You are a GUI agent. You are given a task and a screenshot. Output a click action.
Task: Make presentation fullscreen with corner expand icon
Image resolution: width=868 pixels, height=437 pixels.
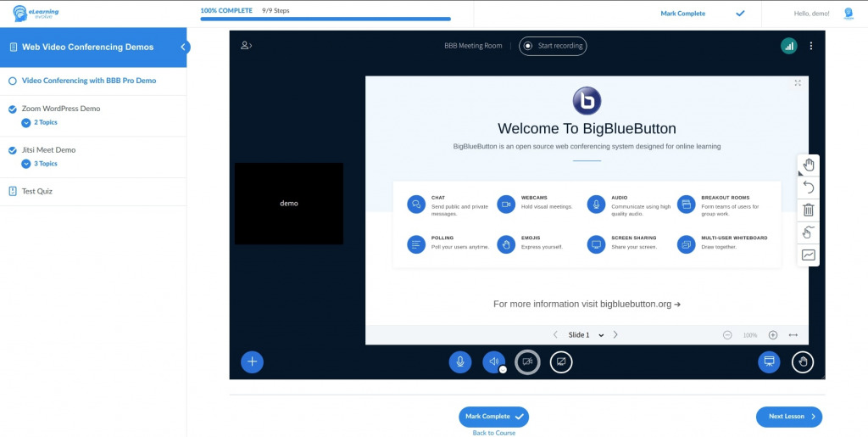798,83
